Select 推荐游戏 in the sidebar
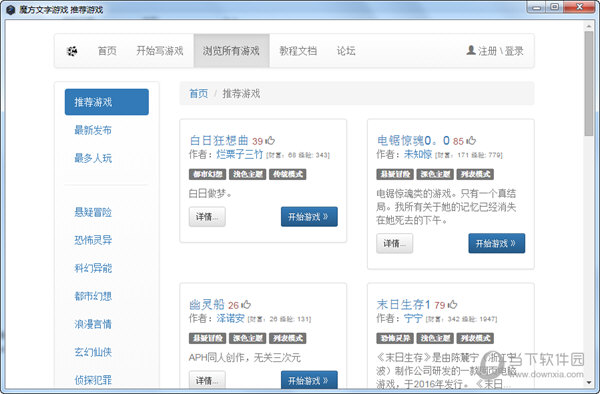The height and width of the screenshot is (394, 600). click(x=107, y=102)
